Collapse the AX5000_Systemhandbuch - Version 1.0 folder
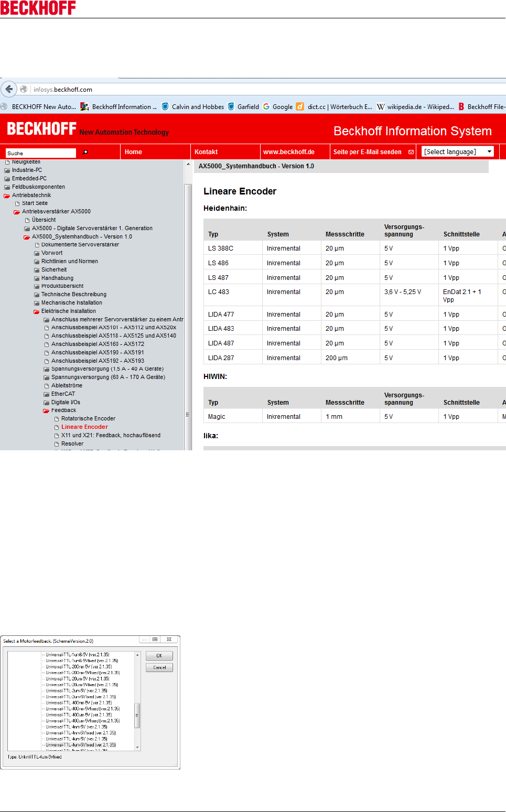506x812 pixels. coord(27,237)
